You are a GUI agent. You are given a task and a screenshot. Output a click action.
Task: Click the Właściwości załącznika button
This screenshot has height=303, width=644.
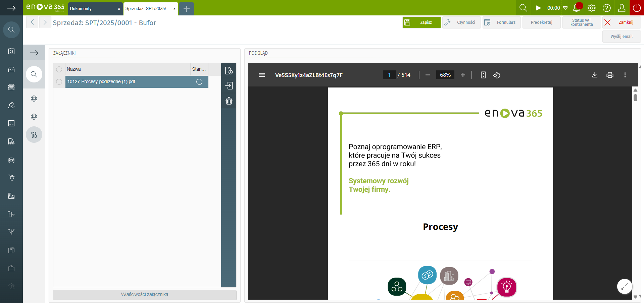(145, 295)
